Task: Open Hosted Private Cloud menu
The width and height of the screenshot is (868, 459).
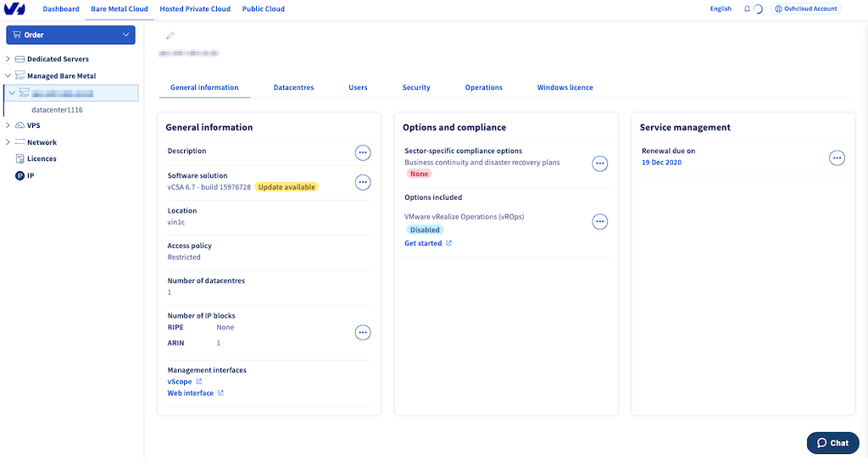Action: tap(195, 8)
